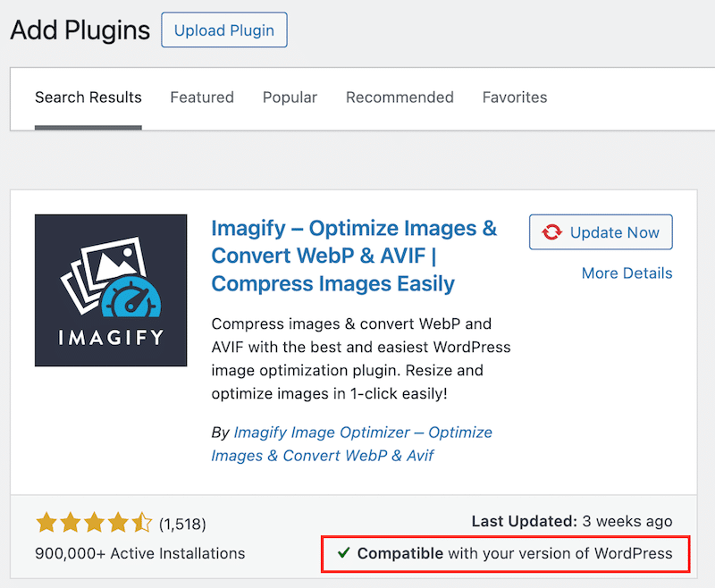
Task: Switch to the Featured tab
Action: [202, 97]
